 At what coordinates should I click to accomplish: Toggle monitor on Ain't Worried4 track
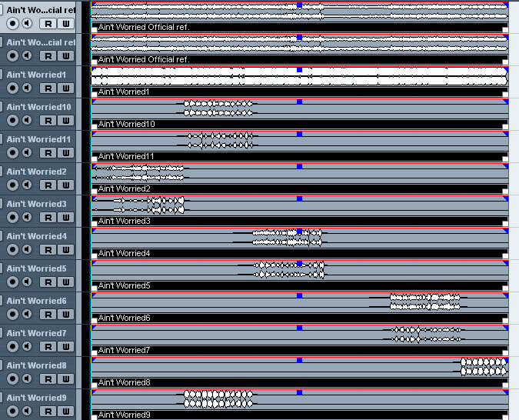tap(27, 249)
